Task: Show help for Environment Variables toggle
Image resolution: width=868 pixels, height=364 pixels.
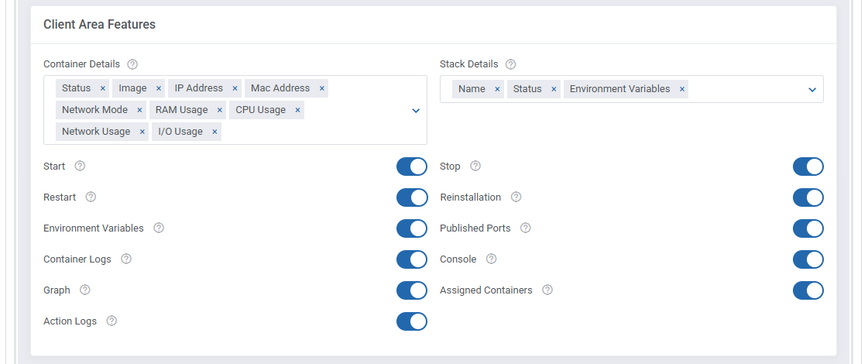Action: point(158,228)
